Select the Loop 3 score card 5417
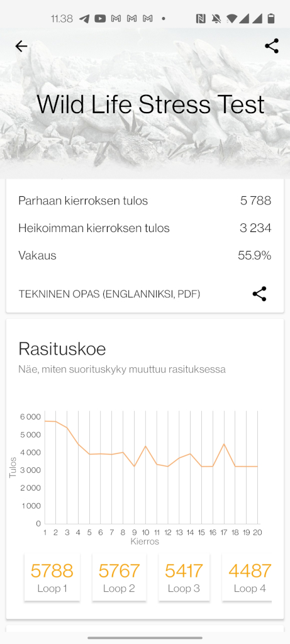 184,577
